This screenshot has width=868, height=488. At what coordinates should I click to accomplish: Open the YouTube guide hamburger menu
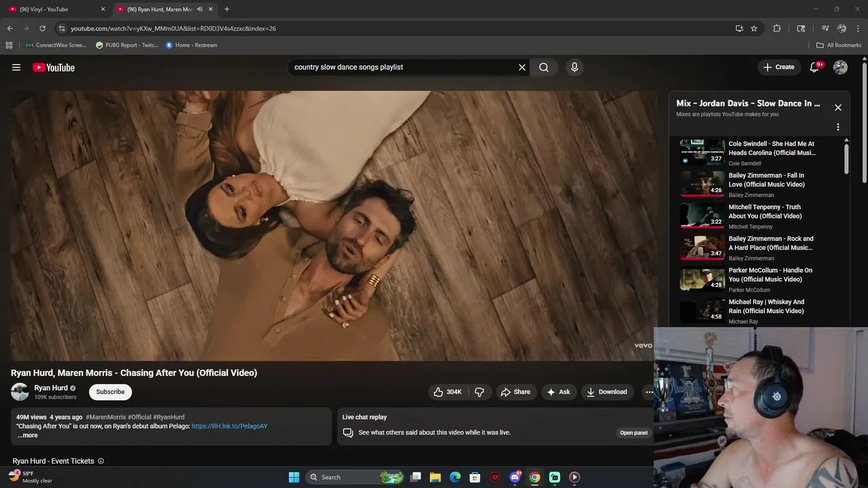pyautogui.click(x=16, y=67)
